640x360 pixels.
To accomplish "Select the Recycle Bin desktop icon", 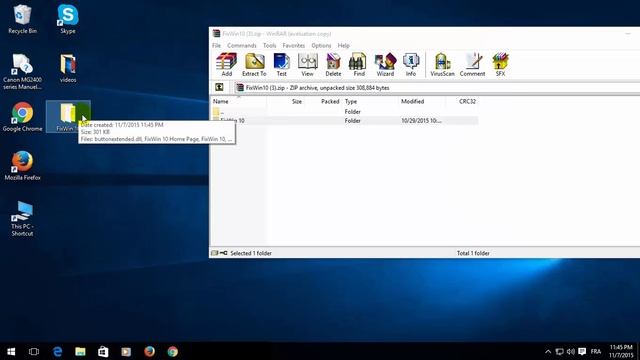I will coord(22,19).
